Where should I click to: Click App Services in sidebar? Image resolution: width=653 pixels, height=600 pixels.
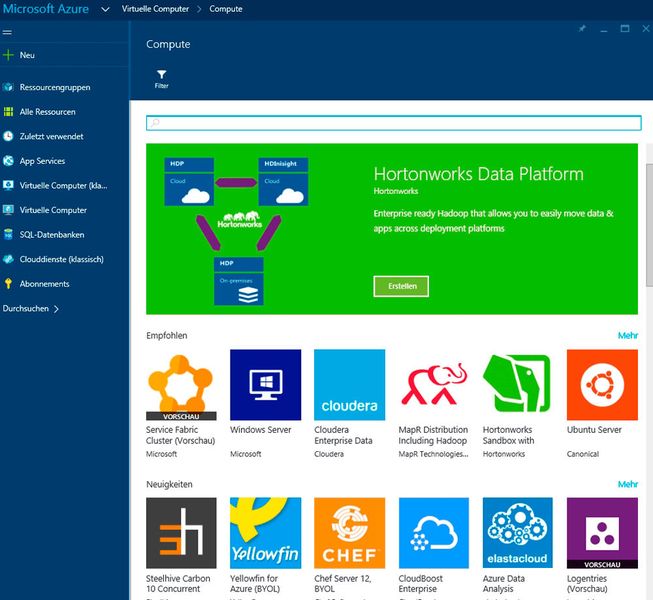click(42, 161)
